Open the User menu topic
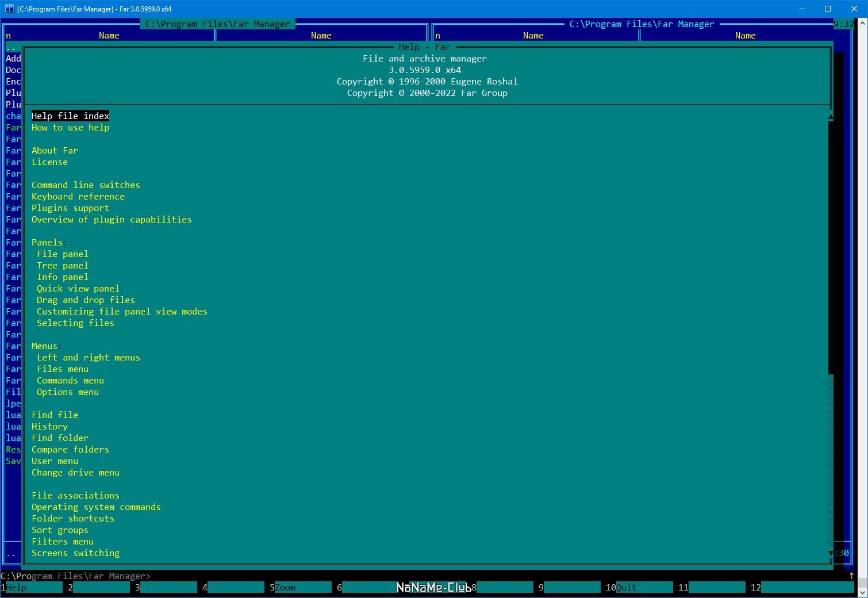 tap(55, 461)
